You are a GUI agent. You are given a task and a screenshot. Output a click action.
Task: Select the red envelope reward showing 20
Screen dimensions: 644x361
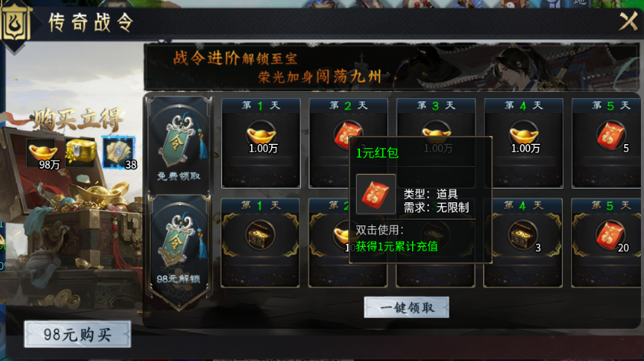611,236
